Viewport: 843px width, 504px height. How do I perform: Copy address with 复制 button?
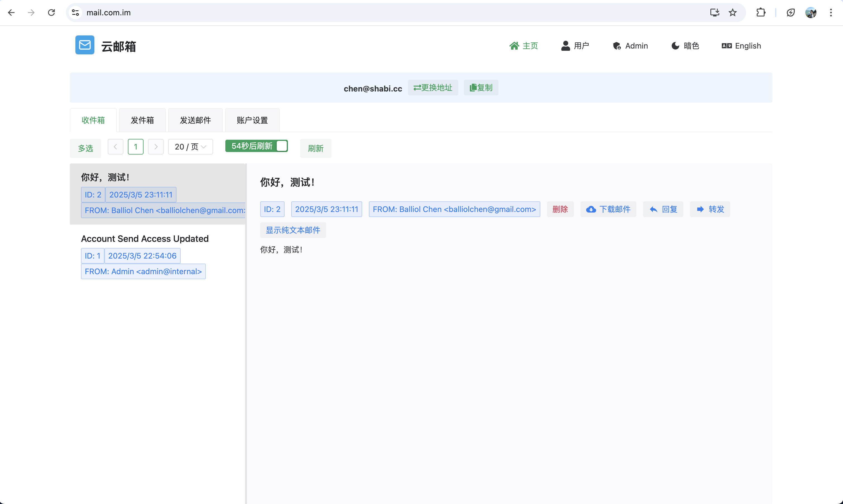click(x=481, y=88)
